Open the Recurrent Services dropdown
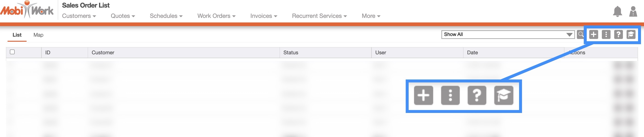Image resolution: width=644 pixels, height=137 pixels. point(319,16)
